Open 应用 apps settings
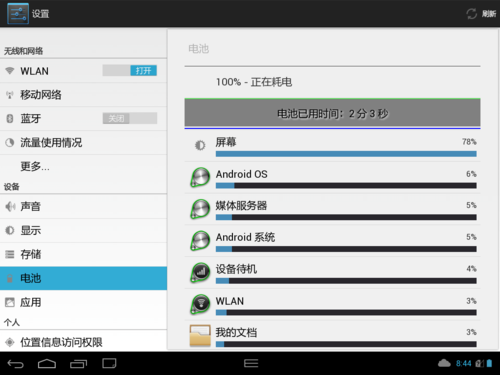 [83, 302]
